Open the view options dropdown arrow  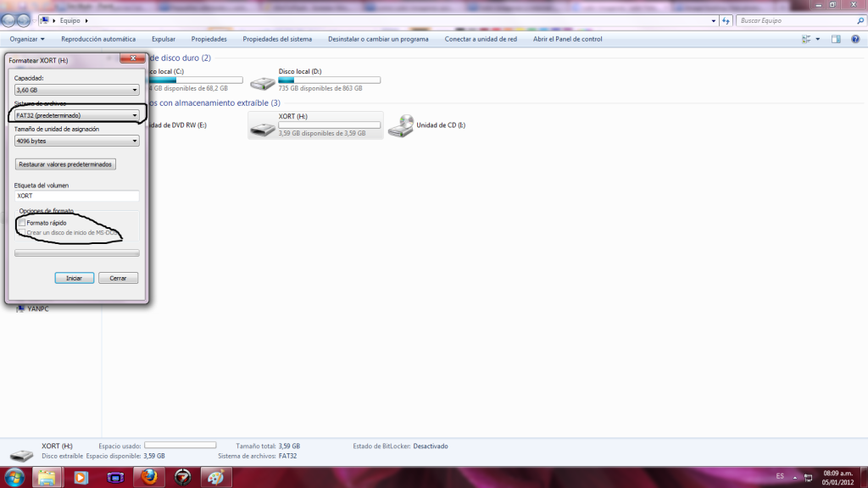coord(818,39)
